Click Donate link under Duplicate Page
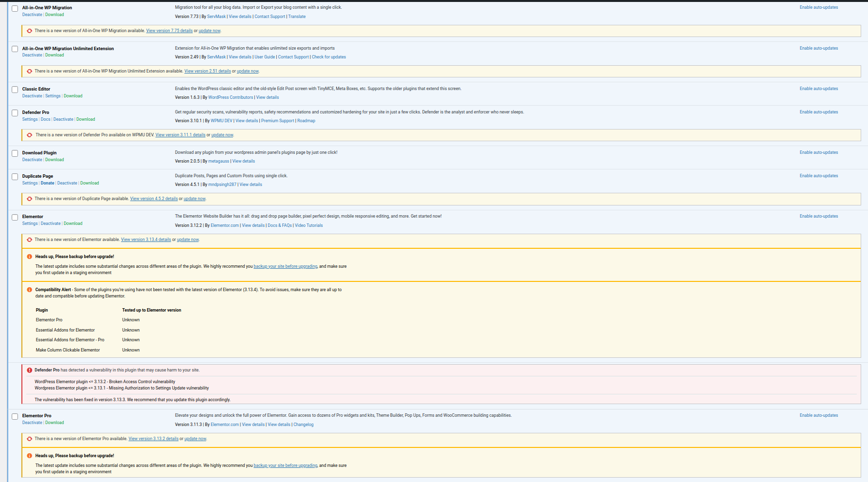 tap(47, 183)
